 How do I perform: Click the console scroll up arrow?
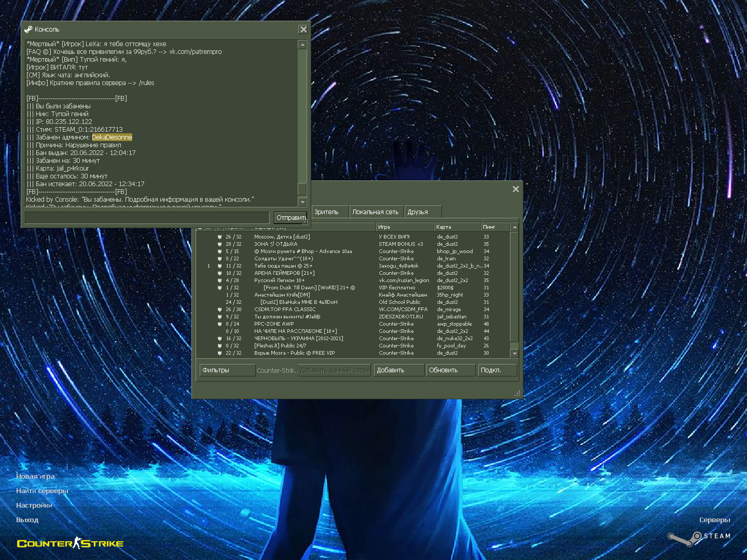click(302, 45)
